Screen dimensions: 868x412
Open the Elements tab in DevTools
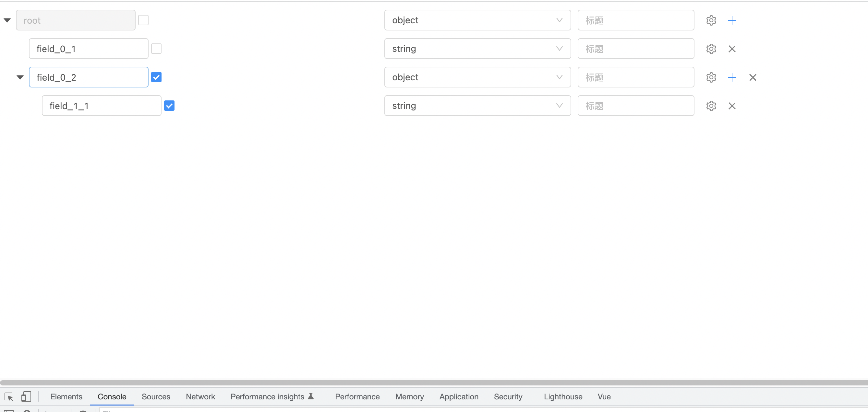click(66, 396)
